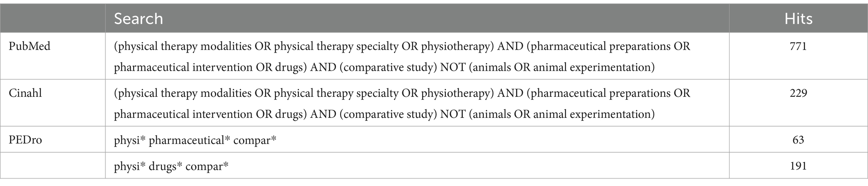Click the 63 hits value
Image resolution: width=868 pixels, height=186 pixels.
pyautogui.click(x=798, y=140)
